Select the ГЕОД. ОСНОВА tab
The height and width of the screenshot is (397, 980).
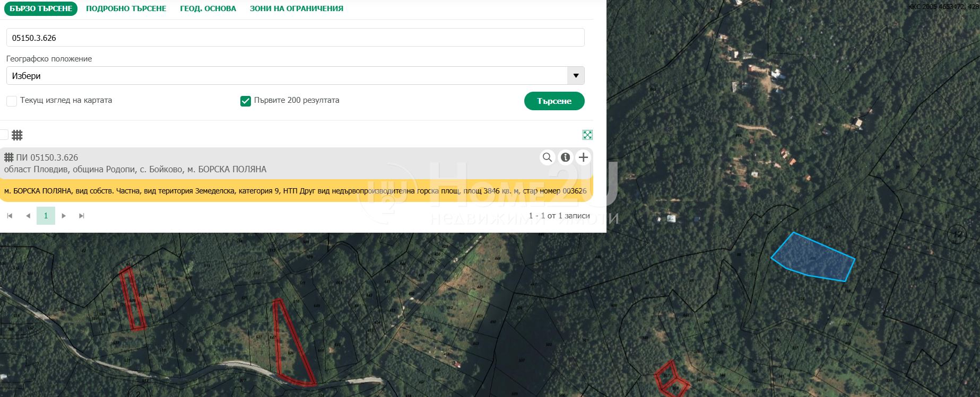(x=208, y=8)
